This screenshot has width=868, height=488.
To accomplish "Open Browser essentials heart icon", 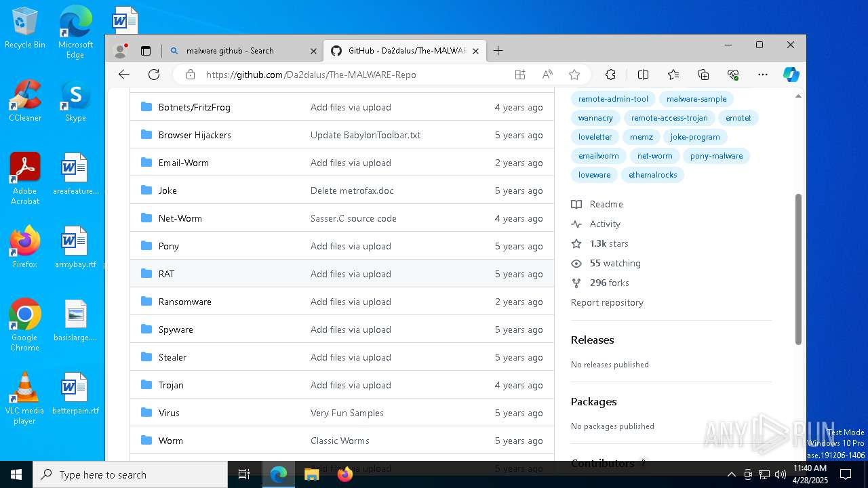I will click(733, 75).
